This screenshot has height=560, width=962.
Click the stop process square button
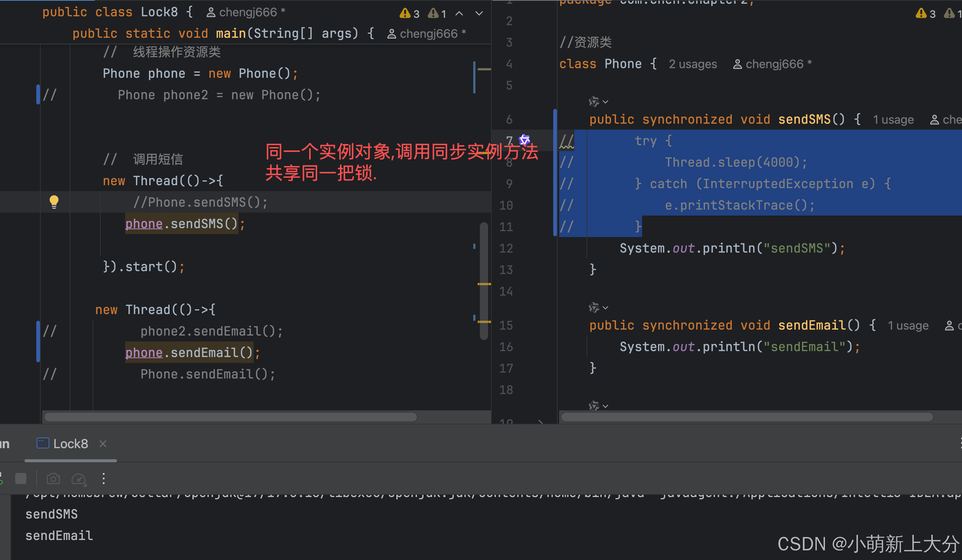point(21,478)
